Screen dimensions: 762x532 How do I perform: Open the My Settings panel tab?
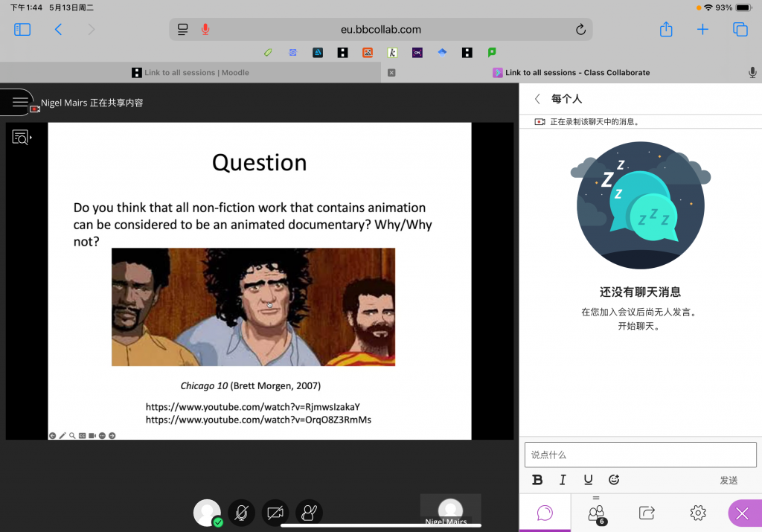698,513
